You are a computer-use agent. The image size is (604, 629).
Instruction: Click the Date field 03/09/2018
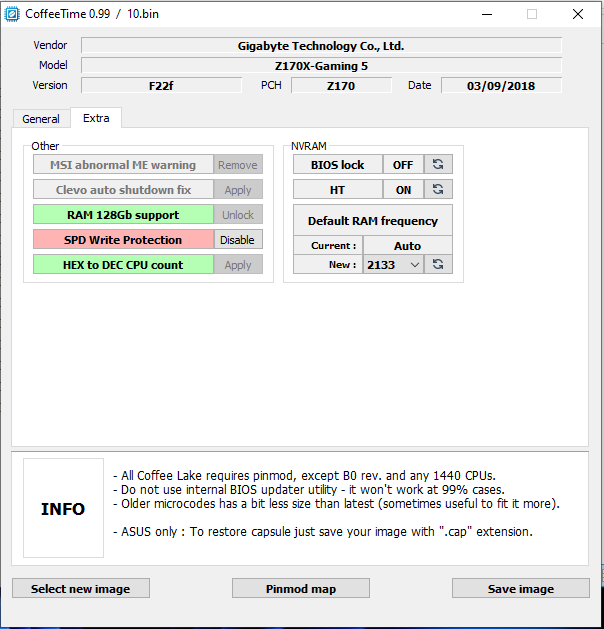[x=501, y=86]
